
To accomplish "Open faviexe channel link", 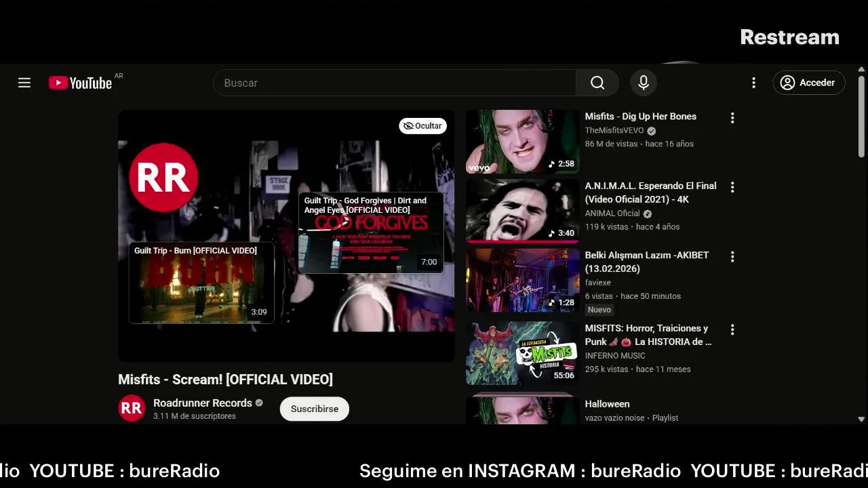I will [598, 283].
